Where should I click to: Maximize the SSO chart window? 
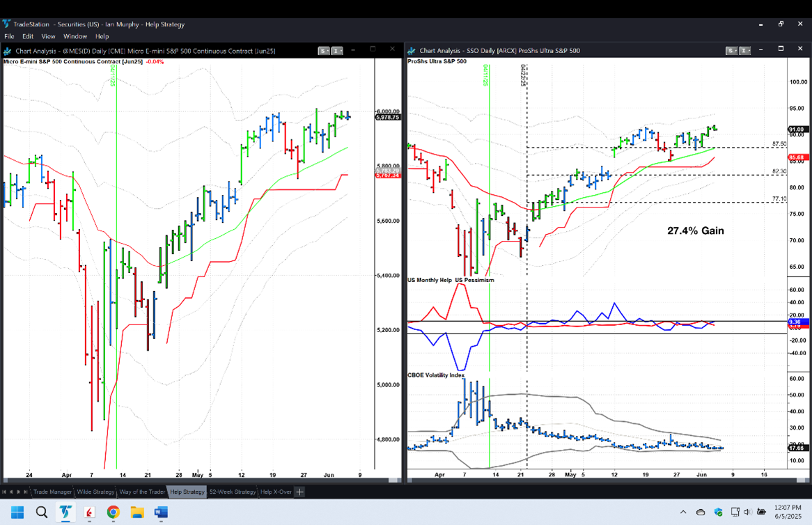tap(781, 49)
